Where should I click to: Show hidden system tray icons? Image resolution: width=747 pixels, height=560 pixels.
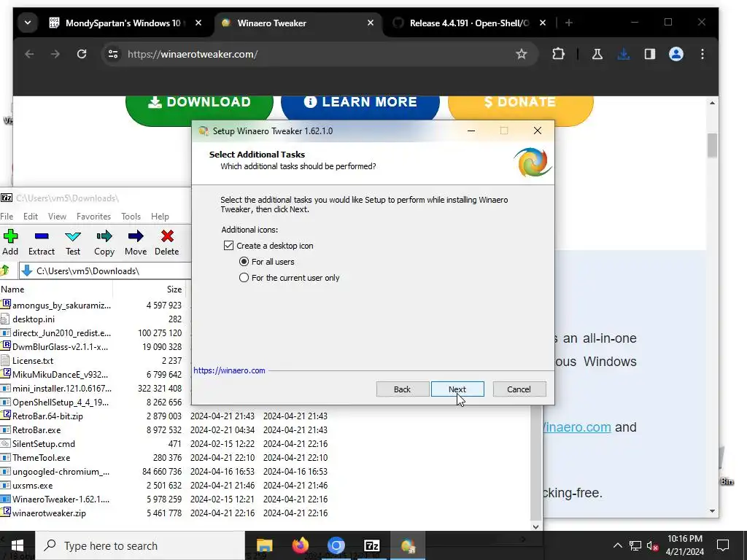point(617,545)
